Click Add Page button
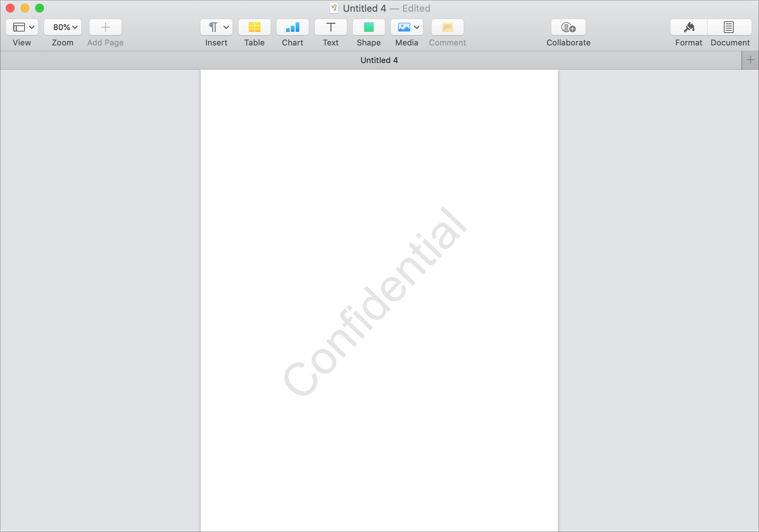The width and height of the screenshot is (759, 532). 104,27
